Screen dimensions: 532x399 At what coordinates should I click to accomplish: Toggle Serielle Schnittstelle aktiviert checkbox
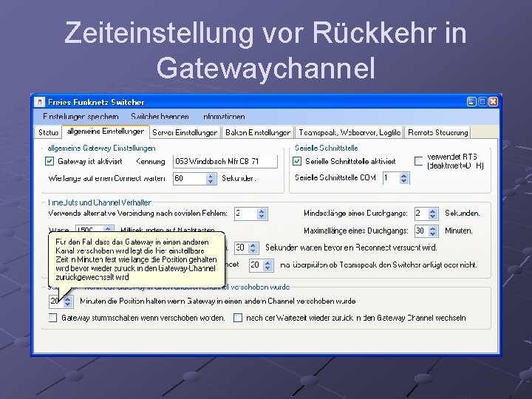297,161
